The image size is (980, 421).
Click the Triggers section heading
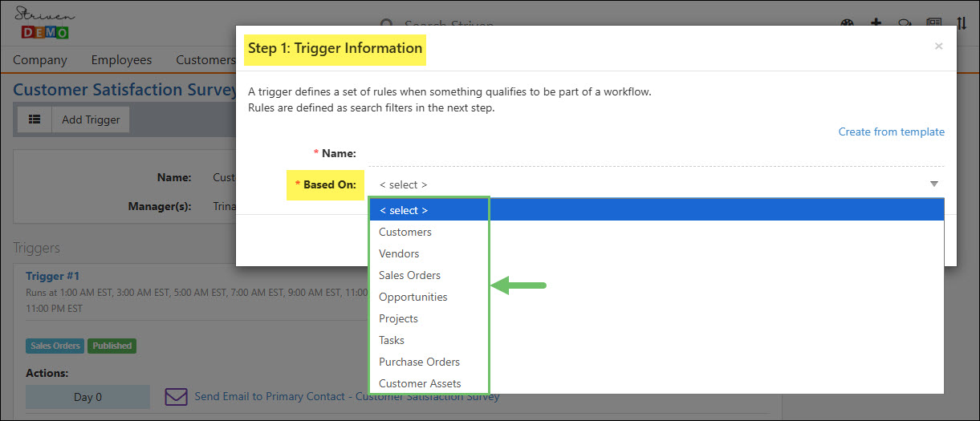click(x=37, y=248)
